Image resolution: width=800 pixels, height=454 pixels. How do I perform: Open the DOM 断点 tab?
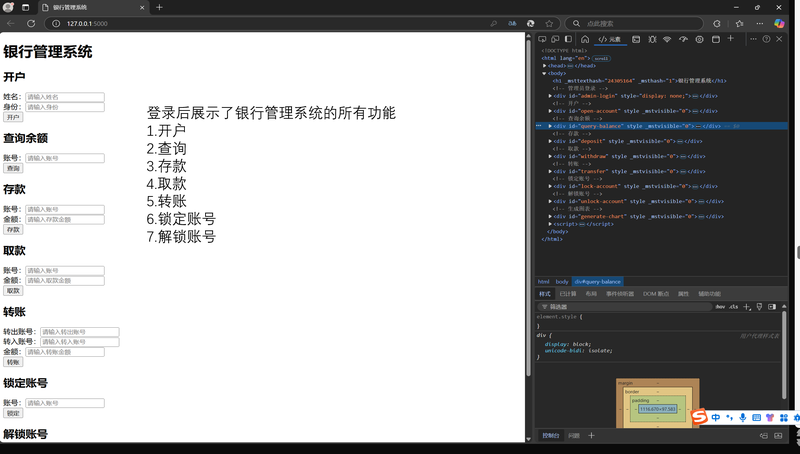[x=656, y=294]
